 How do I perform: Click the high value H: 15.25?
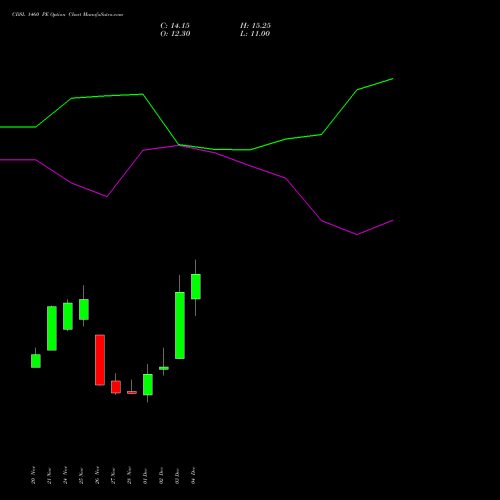tap(255, 26)
